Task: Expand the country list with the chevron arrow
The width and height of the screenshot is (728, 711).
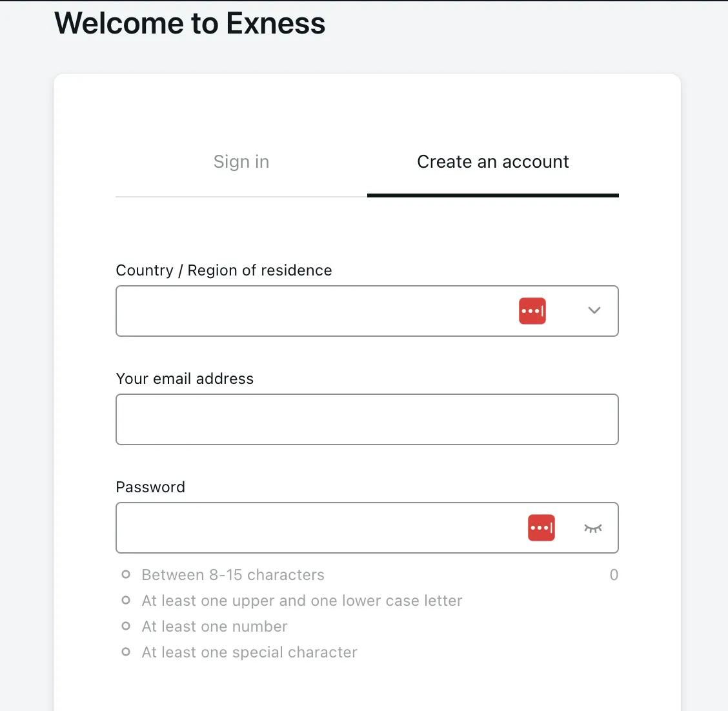Action: tap(594, 310)
